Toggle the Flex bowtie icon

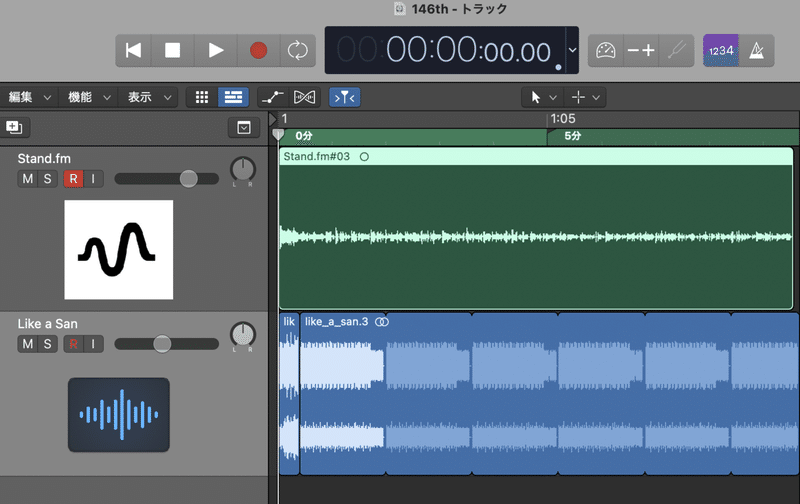click(x=305, y=97)
